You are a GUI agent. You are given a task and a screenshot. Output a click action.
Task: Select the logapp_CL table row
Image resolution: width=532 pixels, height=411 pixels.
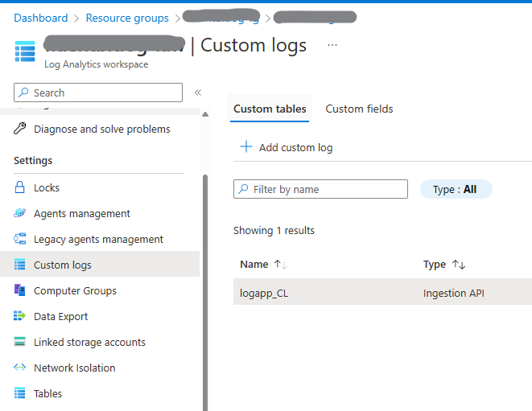264,293
